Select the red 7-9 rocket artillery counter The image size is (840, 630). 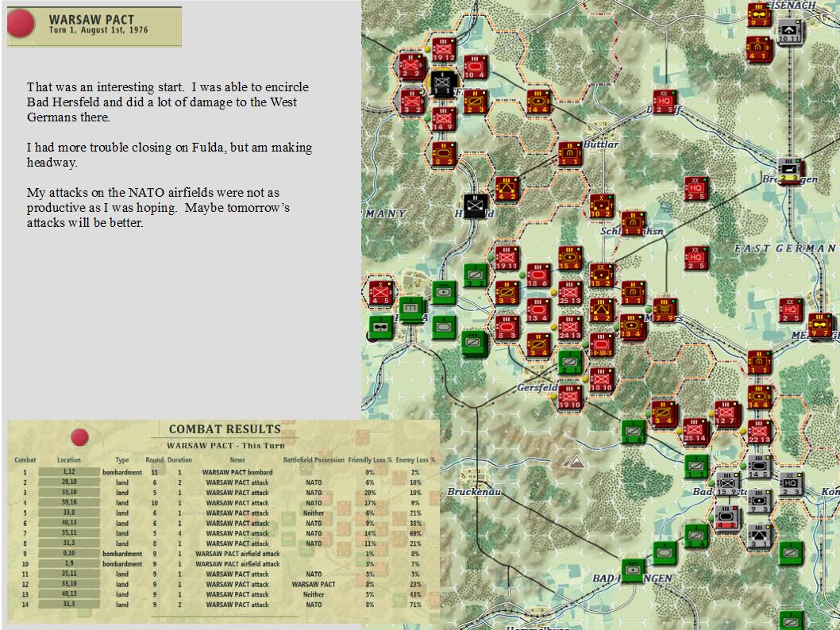click(665, 311)
